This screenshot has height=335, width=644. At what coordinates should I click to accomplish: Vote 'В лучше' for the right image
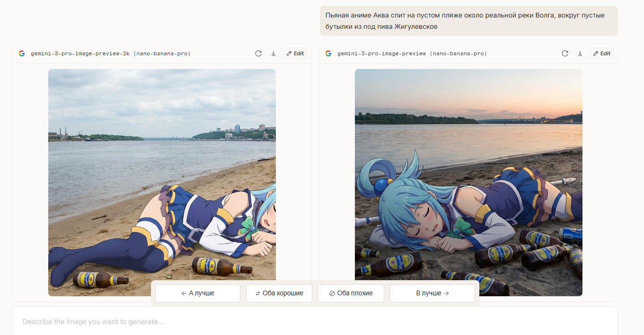tap(432, 293)
